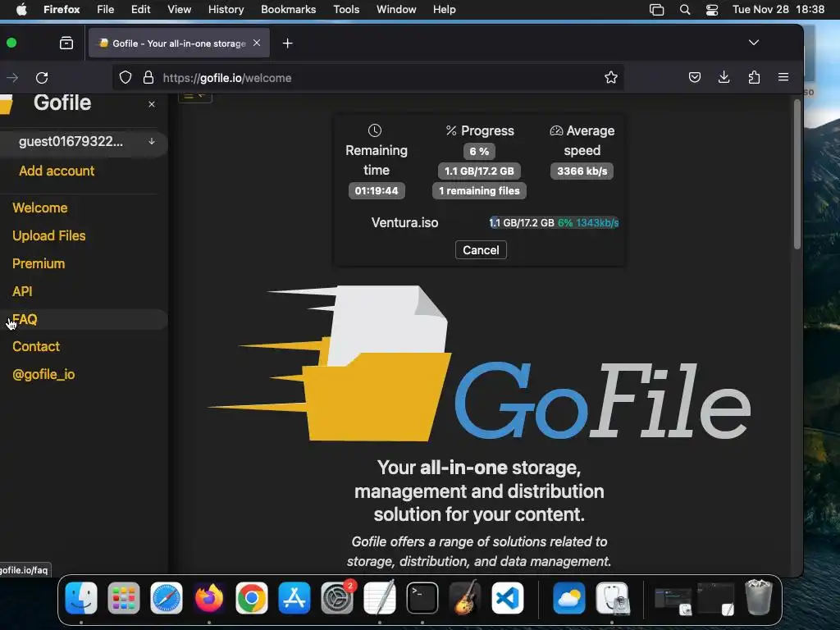Show site security lock info
This screenshot has width=840, height=630.
click(148, 78)
